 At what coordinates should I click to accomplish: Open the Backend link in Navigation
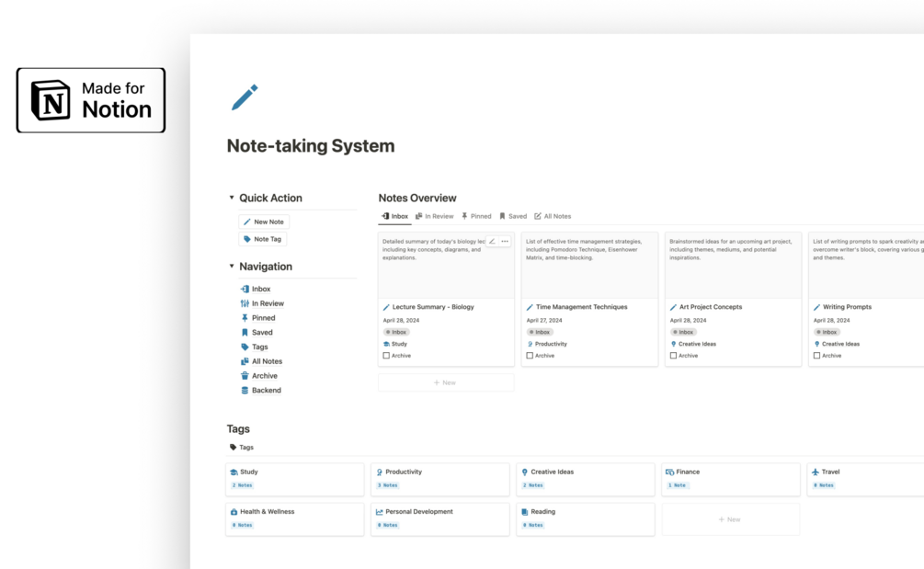point(267,390)
